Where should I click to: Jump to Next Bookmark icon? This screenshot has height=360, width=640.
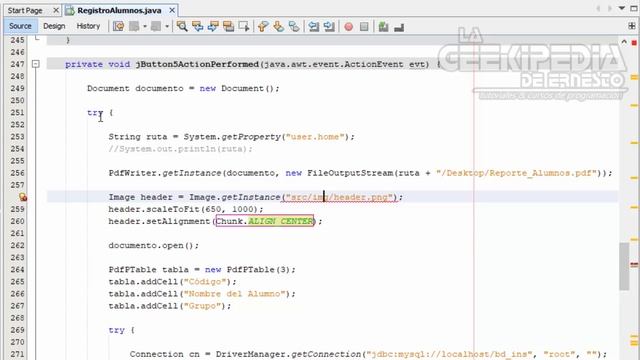278,27
